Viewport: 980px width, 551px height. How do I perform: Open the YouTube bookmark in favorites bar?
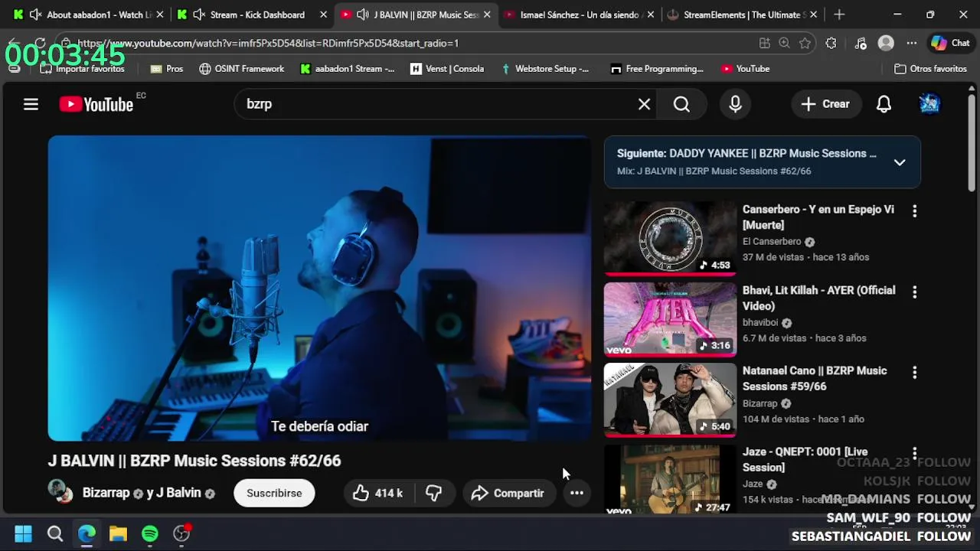(745, 69)
